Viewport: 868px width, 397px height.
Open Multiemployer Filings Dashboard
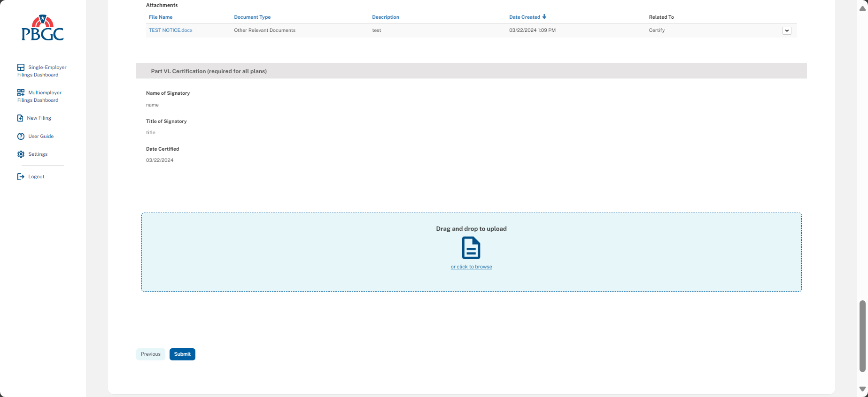point(39,96)
